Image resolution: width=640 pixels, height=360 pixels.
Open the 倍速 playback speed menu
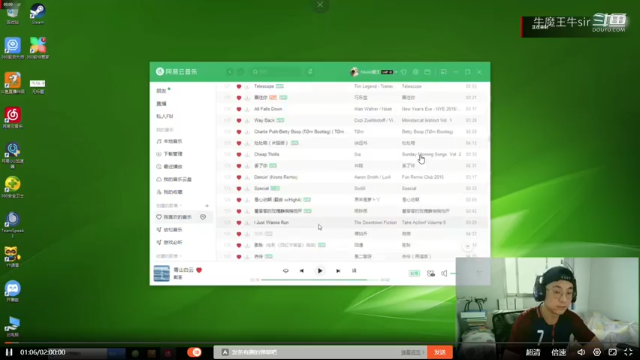tap(558, 352)
